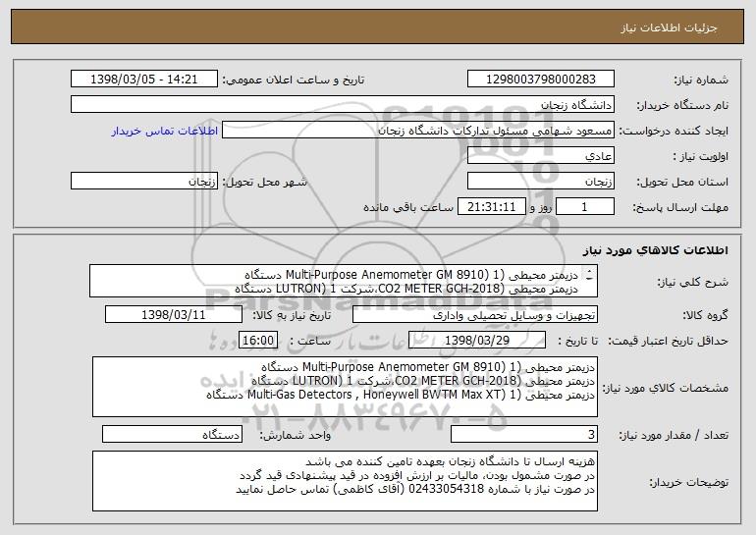The image size is (756, 535).
Task: Click the need date field 1398/03/11
Action: click(174, 315)
